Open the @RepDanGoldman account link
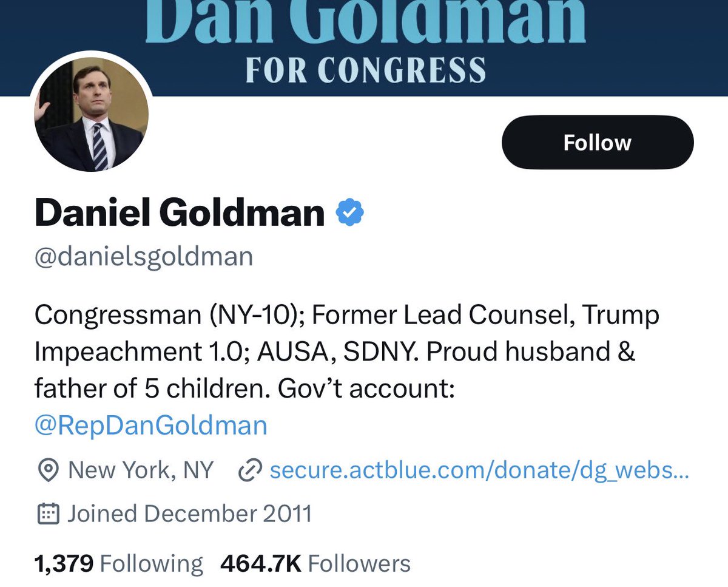Viewport: 728px width, 587px height. (x=151, y=425)
